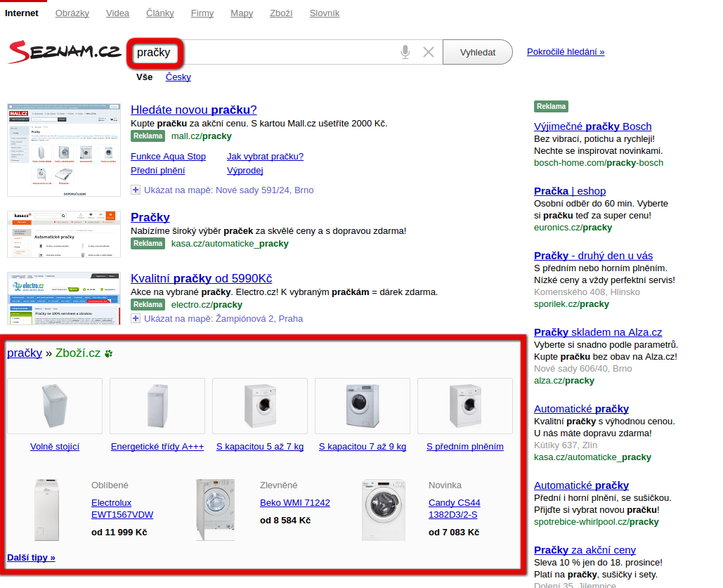Open the Electrolux EWT1567VDW product link
723x588 pixels.
click(x=122, y=509)
